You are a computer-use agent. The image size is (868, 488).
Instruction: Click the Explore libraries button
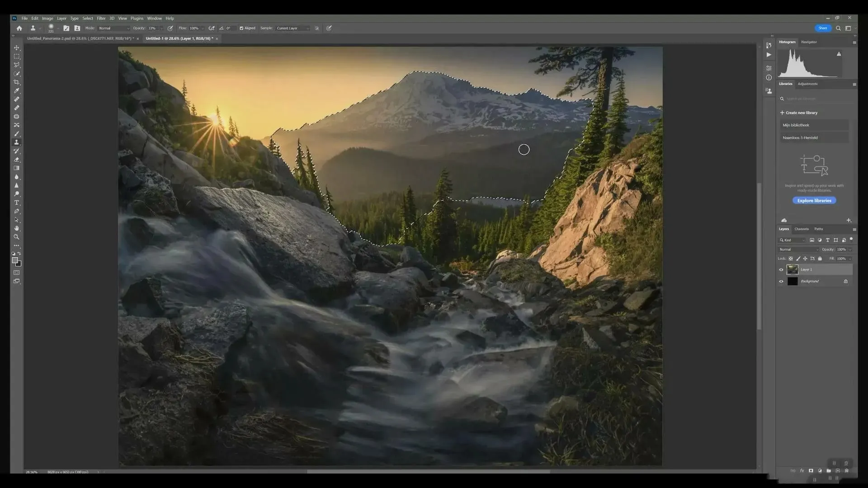pyautogui.click(x=814, y=201)
